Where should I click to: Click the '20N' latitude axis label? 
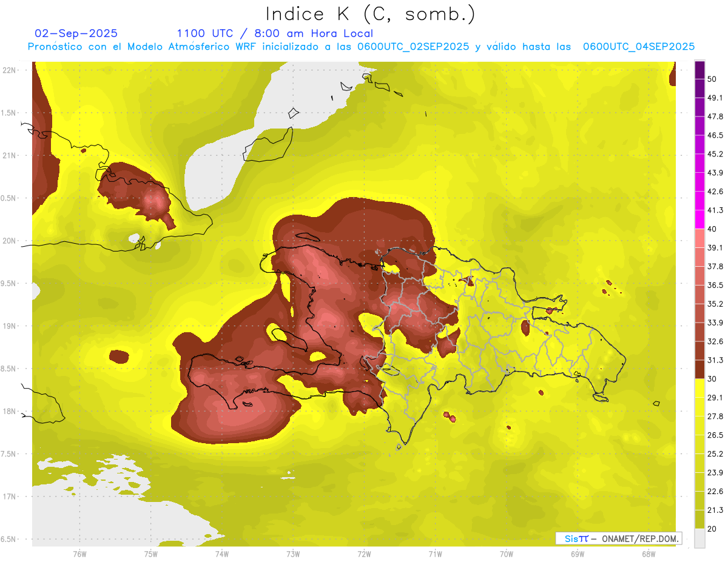click(x=9, y=241)
